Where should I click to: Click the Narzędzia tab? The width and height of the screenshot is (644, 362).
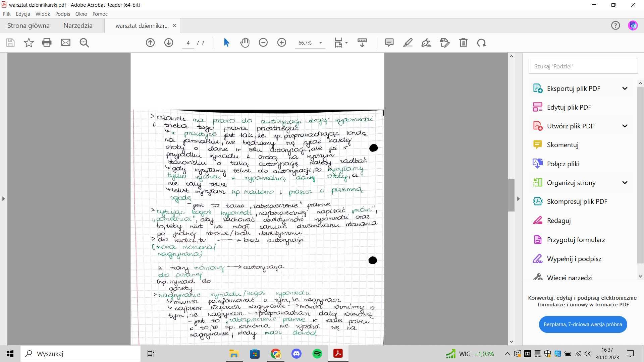(77, 25)
